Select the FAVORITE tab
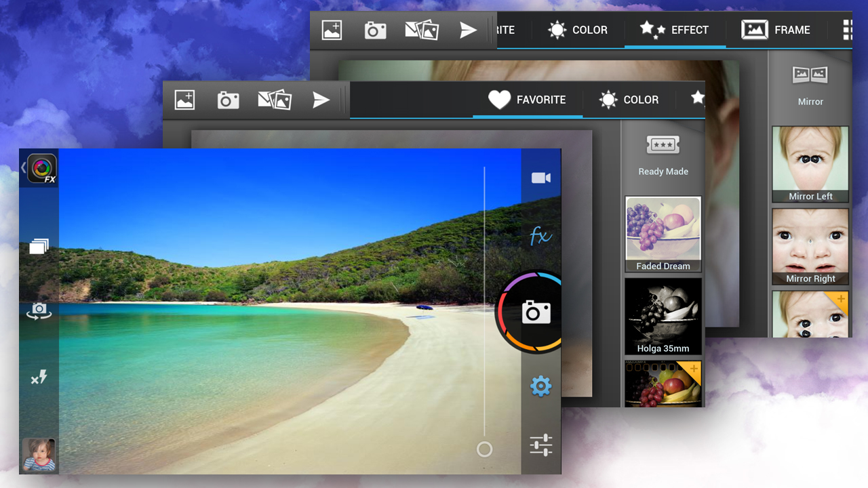 pyautogui.click(x=527, y=100)
